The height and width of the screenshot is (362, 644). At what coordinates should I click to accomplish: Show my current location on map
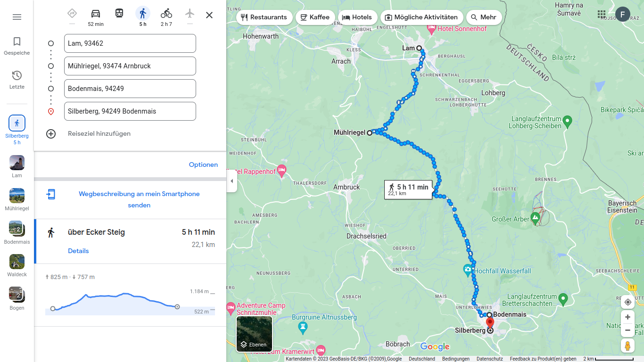pos(627,302)
